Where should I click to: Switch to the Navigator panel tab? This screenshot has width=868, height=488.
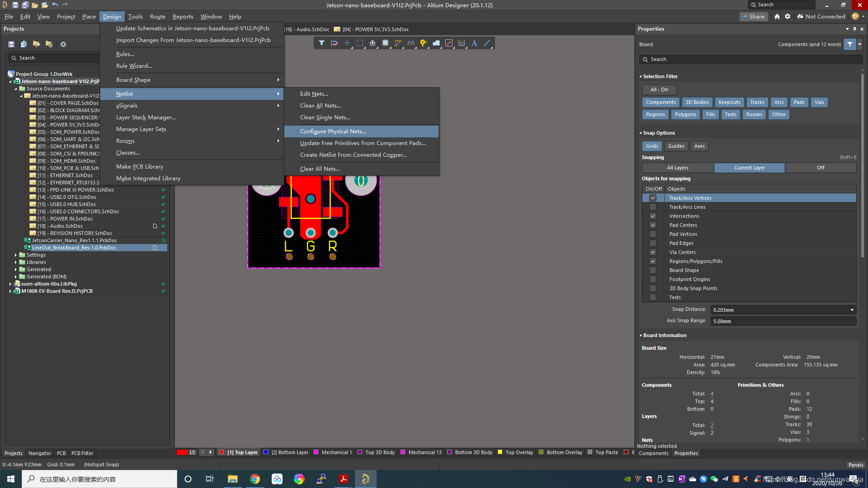[40, 453]
